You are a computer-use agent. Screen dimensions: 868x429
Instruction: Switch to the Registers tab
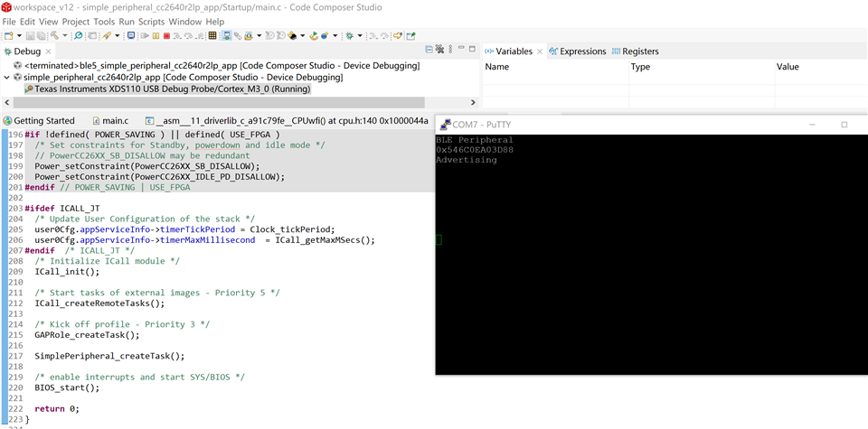(640, 51)
